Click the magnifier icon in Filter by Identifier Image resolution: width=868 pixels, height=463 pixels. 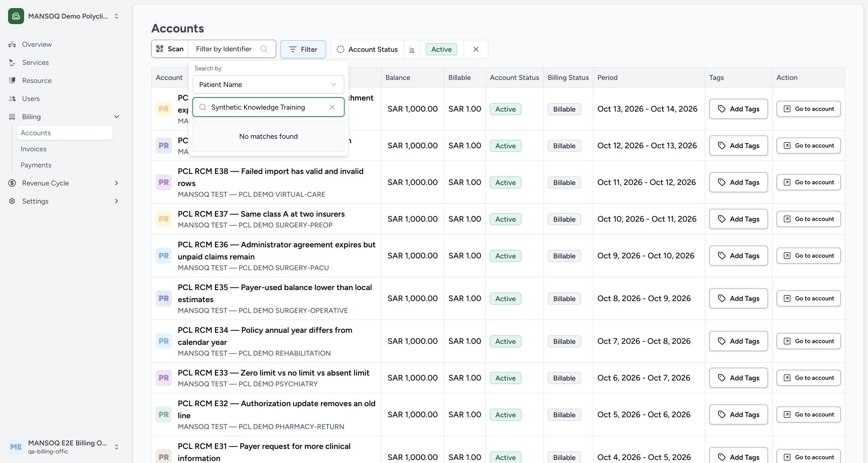264,49
